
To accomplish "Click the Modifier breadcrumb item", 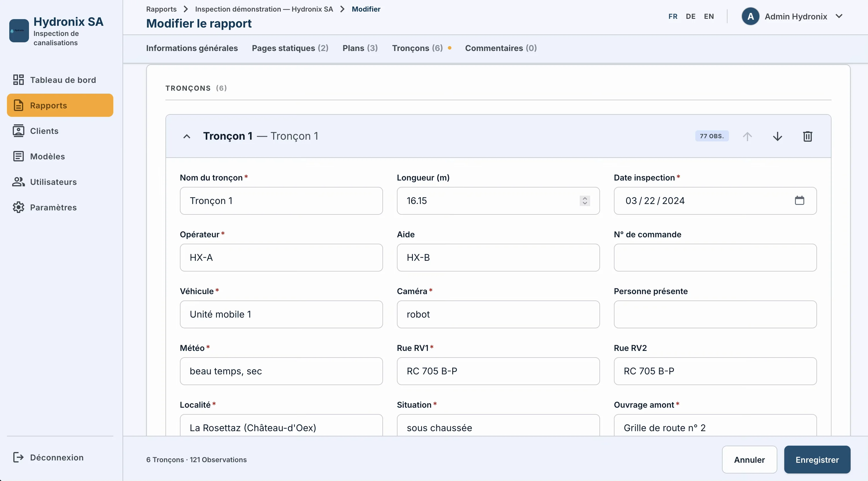I will 366,9.
